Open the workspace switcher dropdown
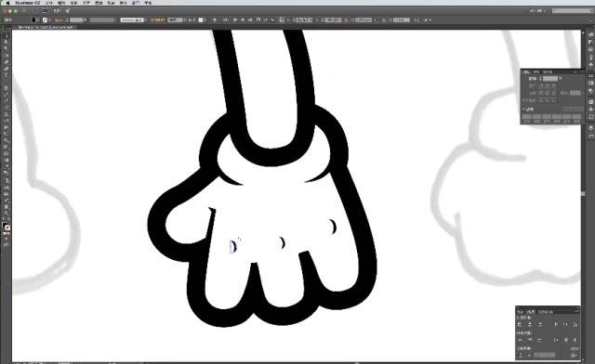Viewport: 595px width, 364px height. click(537, 11)
